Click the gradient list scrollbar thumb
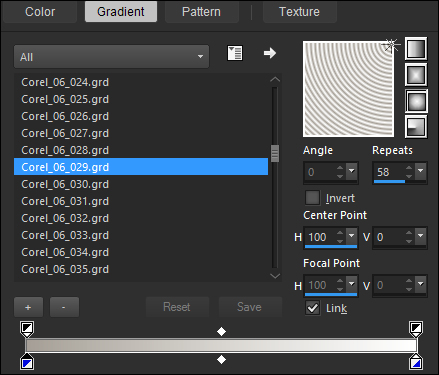 point(275,153)
